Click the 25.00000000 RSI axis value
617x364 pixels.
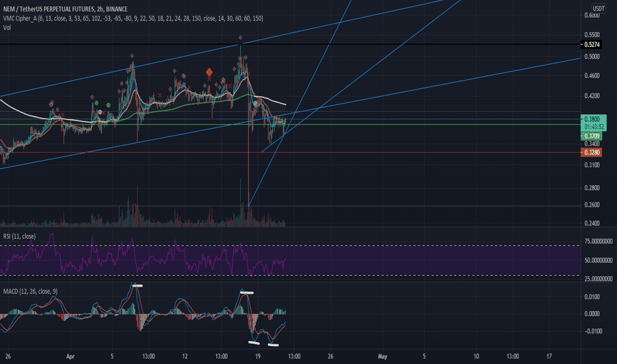pos(598,279)
